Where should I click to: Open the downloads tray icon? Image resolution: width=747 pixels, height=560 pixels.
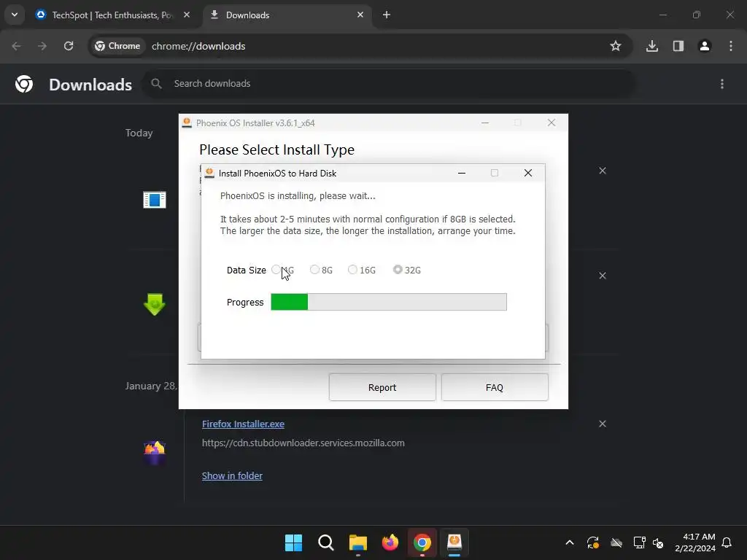click(652, 46)
